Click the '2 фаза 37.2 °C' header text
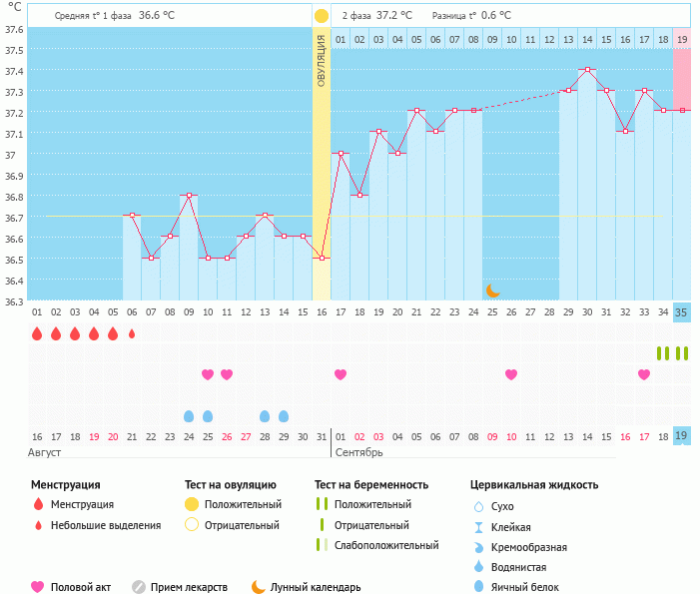This screenshot has width=700, height=594. coord(376,16)
